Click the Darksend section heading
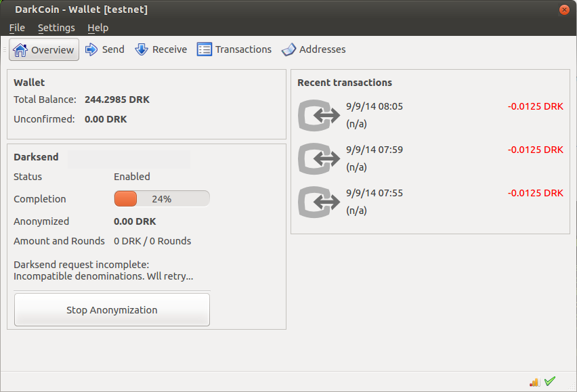The image size is (577, 392). click(36, 157)
